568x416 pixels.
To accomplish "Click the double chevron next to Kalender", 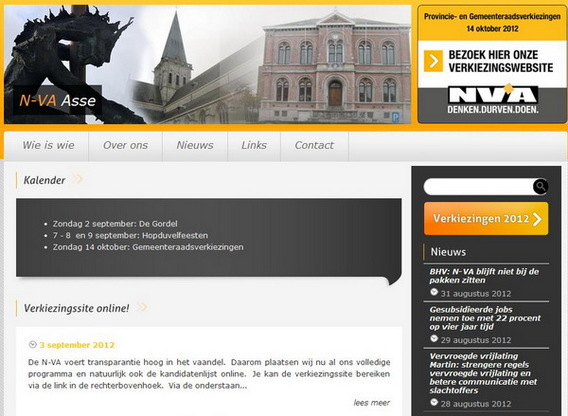I will (77, 179).
